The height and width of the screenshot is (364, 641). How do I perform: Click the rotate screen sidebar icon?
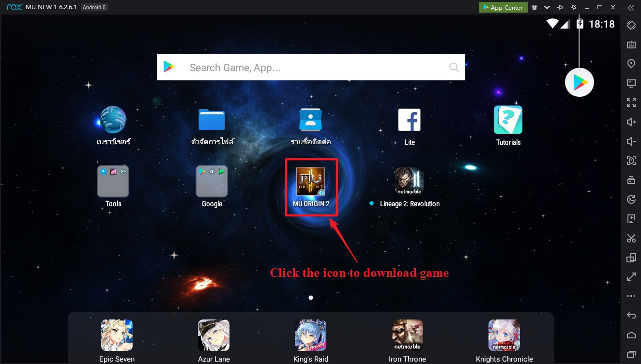point(631,25)
